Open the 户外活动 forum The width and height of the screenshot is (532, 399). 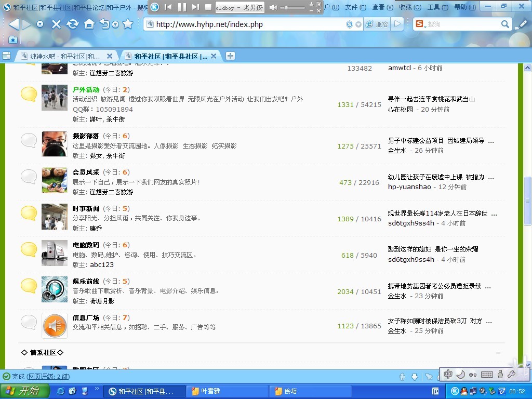pos(86,89)
